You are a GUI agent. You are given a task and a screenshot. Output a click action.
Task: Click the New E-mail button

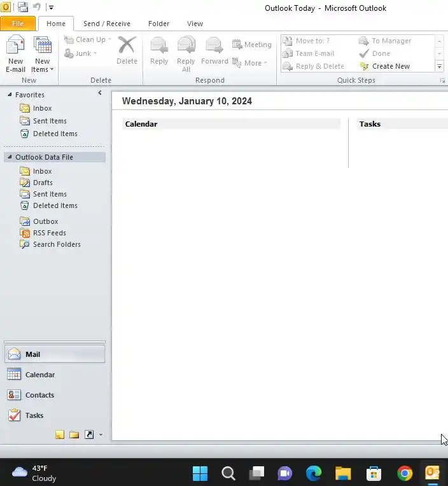(15, 54)
